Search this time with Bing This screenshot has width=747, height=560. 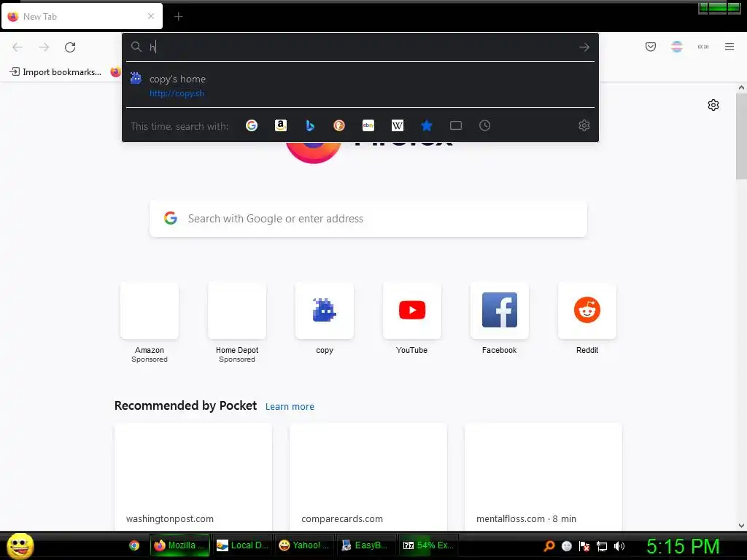click(x=310, y=125)
